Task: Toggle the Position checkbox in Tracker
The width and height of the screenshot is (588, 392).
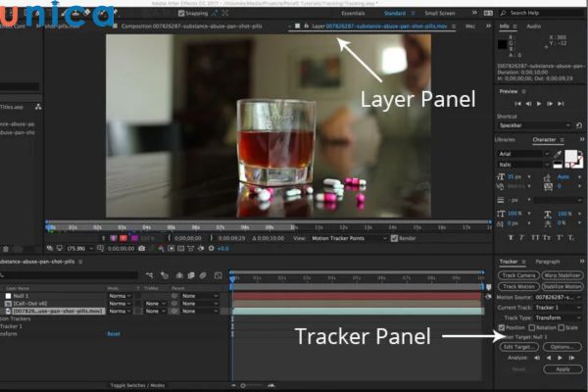Action: [x=502, y=328]
